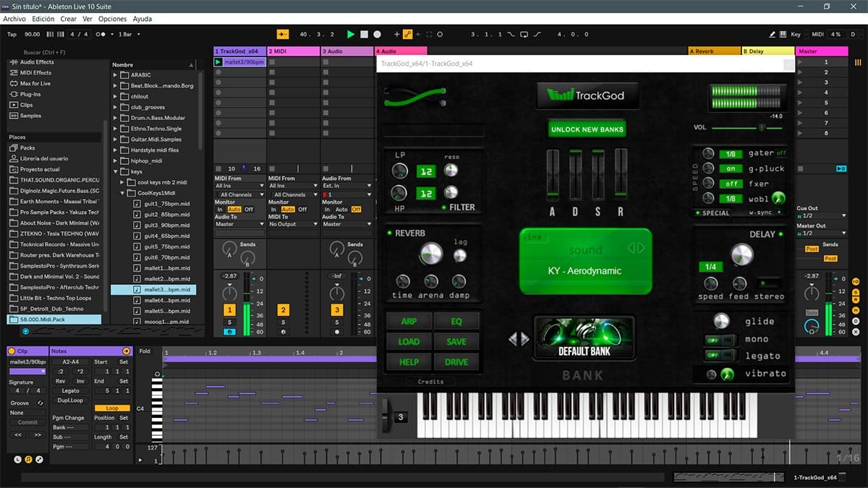Toggle the track 3 Audio activator button

coord(337,310)
